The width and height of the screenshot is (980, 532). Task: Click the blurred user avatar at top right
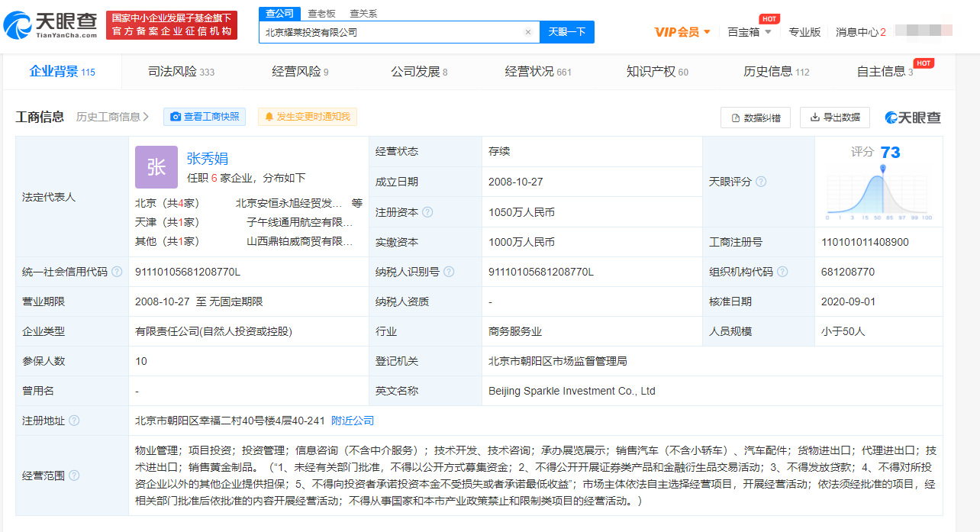coord(924,31)
